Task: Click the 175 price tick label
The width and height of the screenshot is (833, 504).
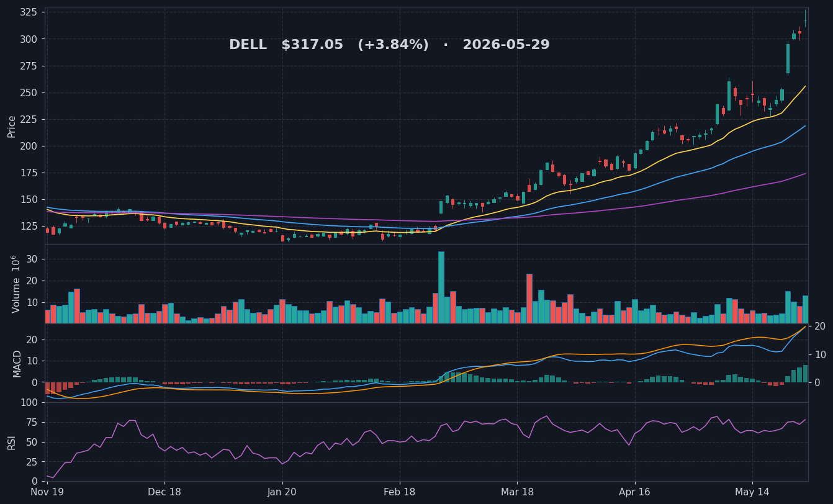Action: tap(29, 173)
